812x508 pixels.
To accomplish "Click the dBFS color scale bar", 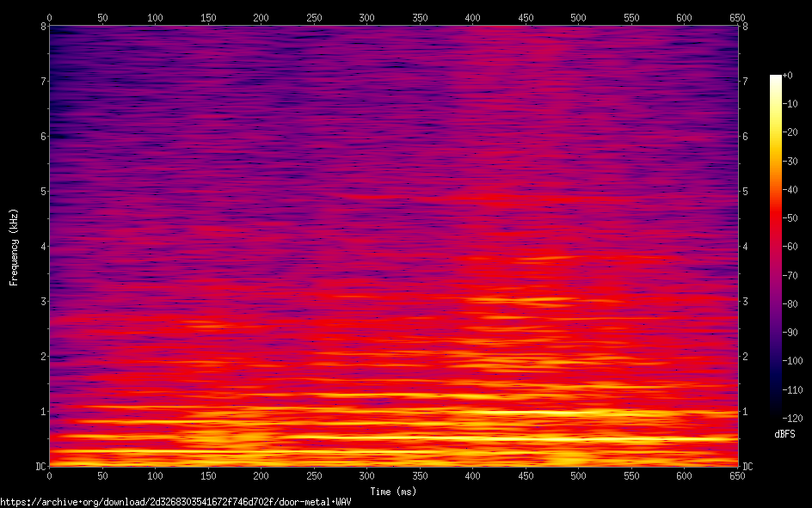I will point(776,247).
